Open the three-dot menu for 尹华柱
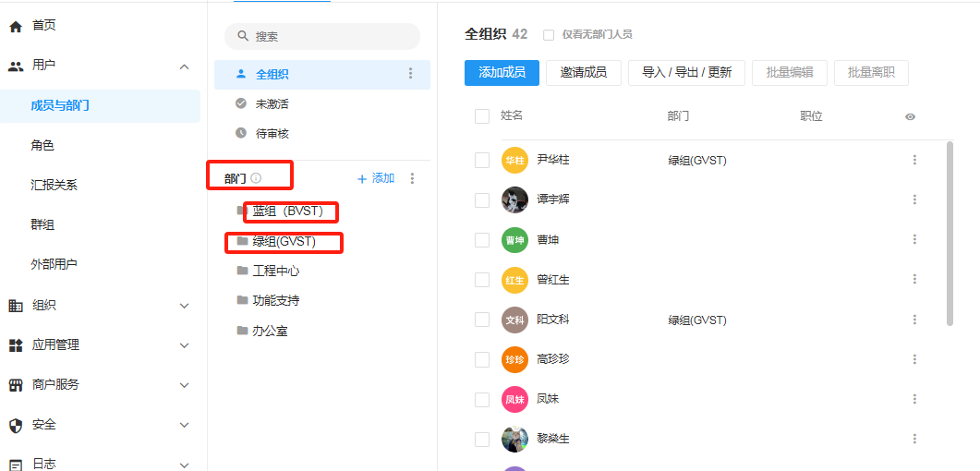 (x=914, y=160)
